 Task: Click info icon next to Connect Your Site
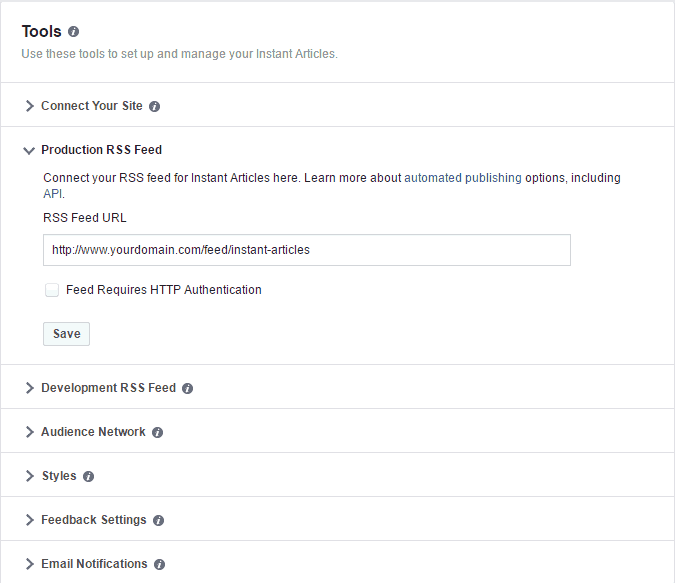pyautogui.click(x=154, y=106)
